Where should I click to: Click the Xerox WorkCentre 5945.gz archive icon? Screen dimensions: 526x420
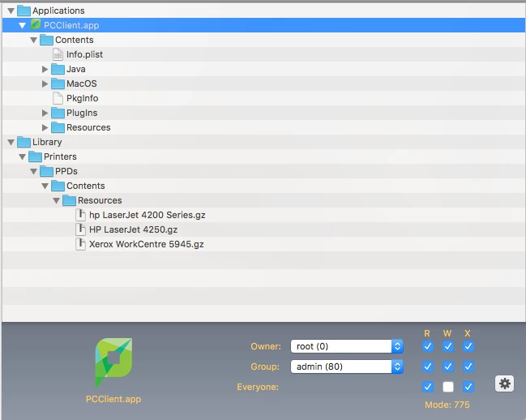(x=80, y=244)
